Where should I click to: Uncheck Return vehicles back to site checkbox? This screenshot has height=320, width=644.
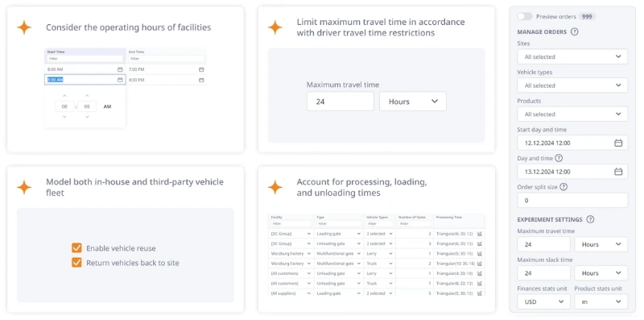tap(76, 263)
